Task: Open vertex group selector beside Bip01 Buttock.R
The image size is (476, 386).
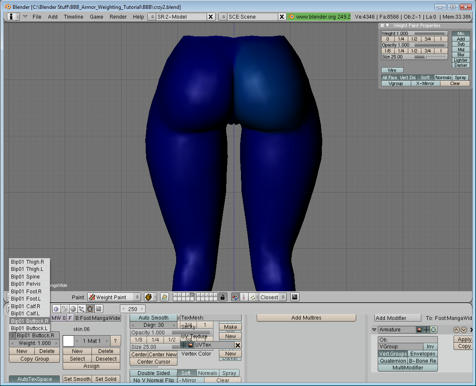Action: click(x=13, y=335)
